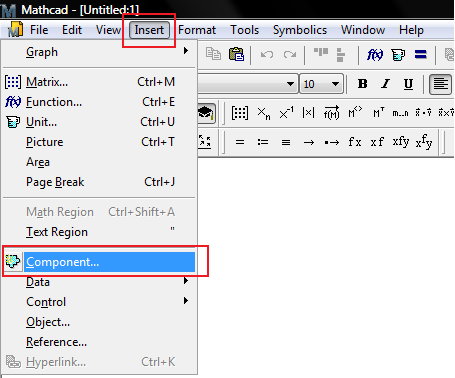Open the Format menu
Image resolution: width=455 pixels, height=378 pixels.
[x=197, y=30]
